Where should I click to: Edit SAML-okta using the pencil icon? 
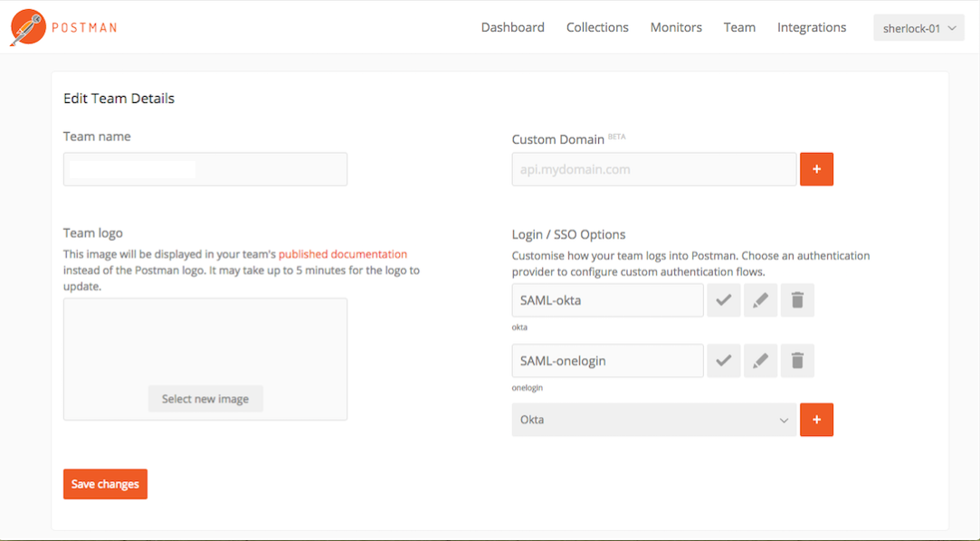(x=761, y=300)
